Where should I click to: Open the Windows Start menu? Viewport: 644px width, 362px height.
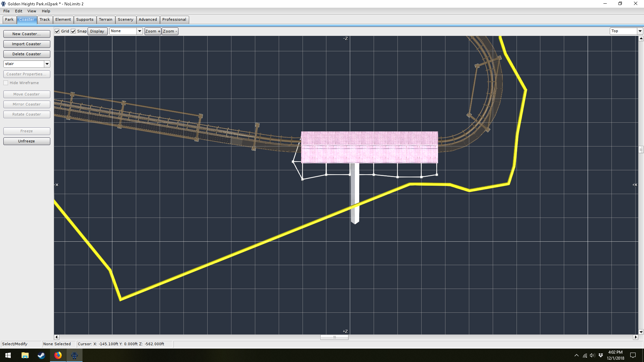pyautogui.click(x=8, y=355)
